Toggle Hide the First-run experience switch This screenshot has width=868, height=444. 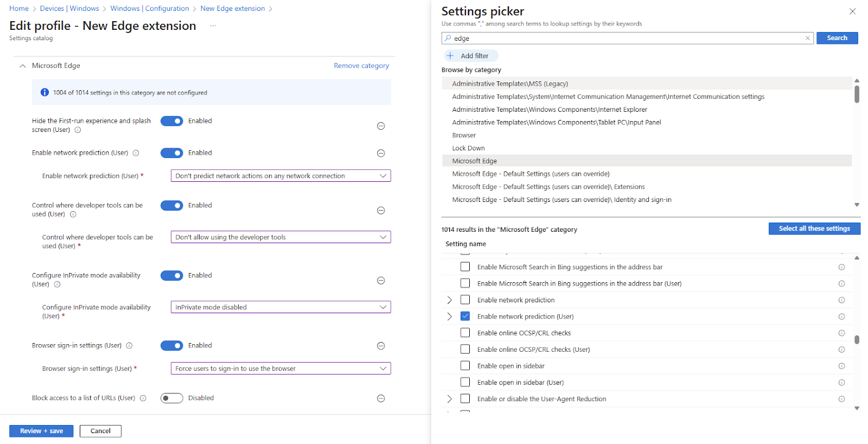172,121
